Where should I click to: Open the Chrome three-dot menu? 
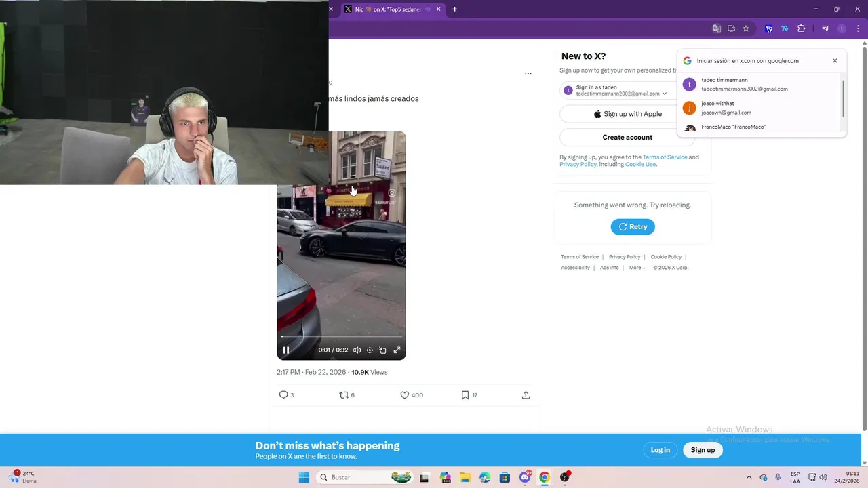click(858, 28)
